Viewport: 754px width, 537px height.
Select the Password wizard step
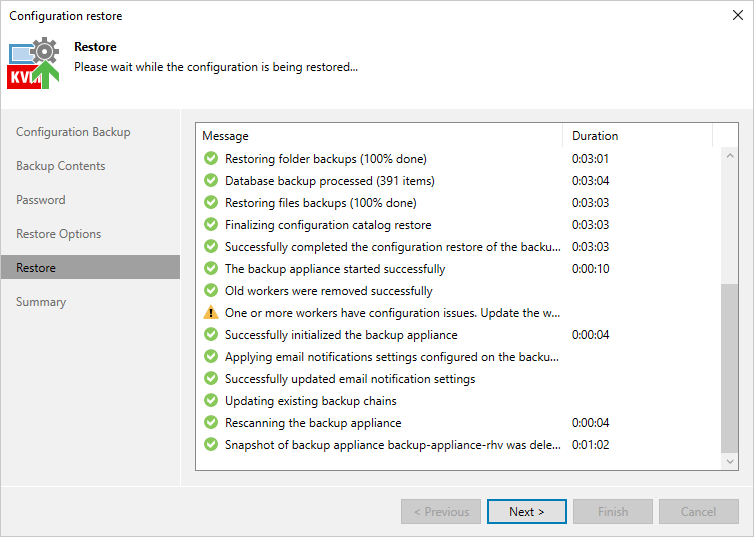41,200
